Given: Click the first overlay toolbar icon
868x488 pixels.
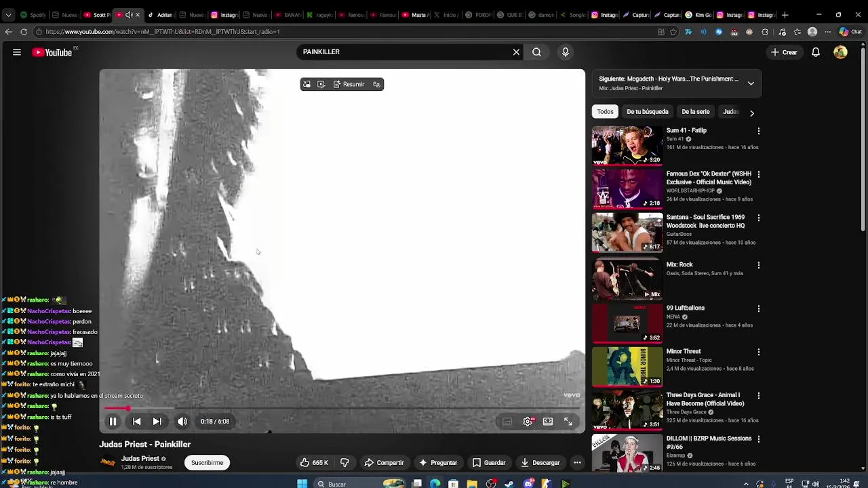Looking at the screenshot, I should click(307, 85).
